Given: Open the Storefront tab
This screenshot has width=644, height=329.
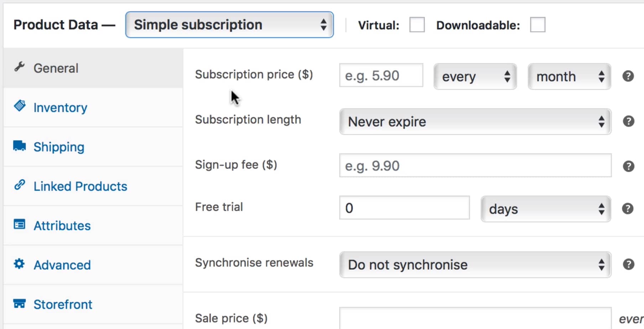Looking at the screenshot, I should click(x=63, y=304).
